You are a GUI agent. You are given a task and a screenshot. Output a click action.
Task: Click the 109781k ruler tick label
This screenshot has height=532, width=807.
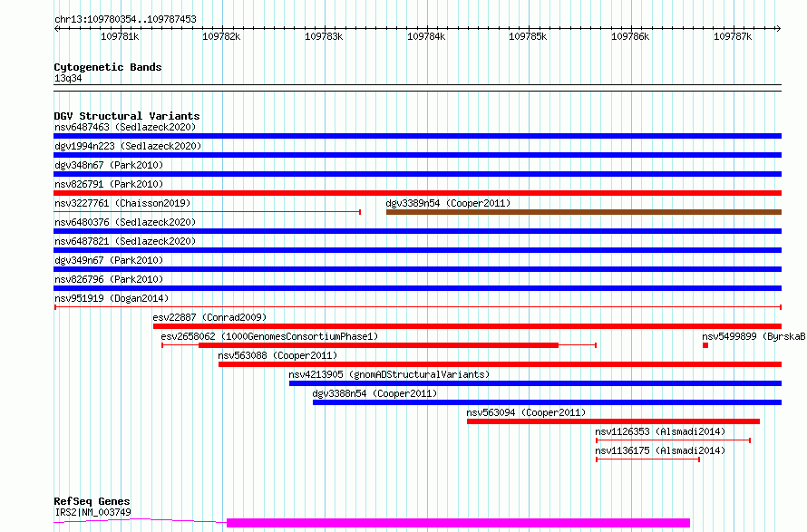120,36
